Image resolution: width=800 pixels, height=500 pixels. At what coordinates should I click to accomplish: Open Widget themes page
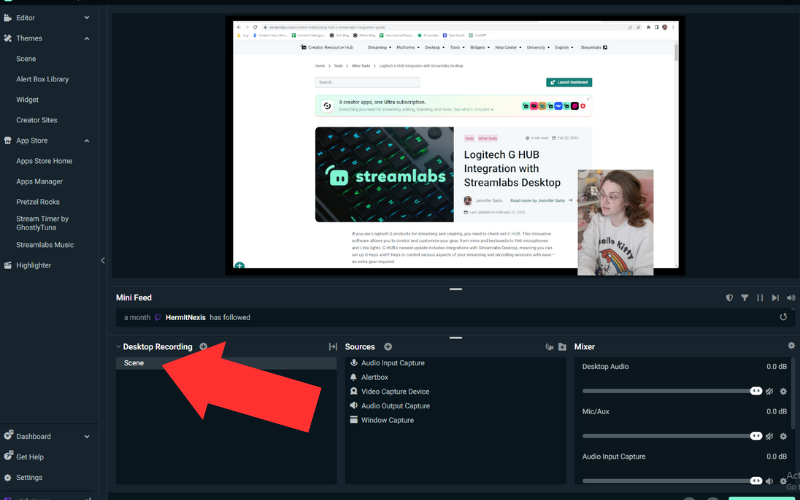[x=28, y=99]
